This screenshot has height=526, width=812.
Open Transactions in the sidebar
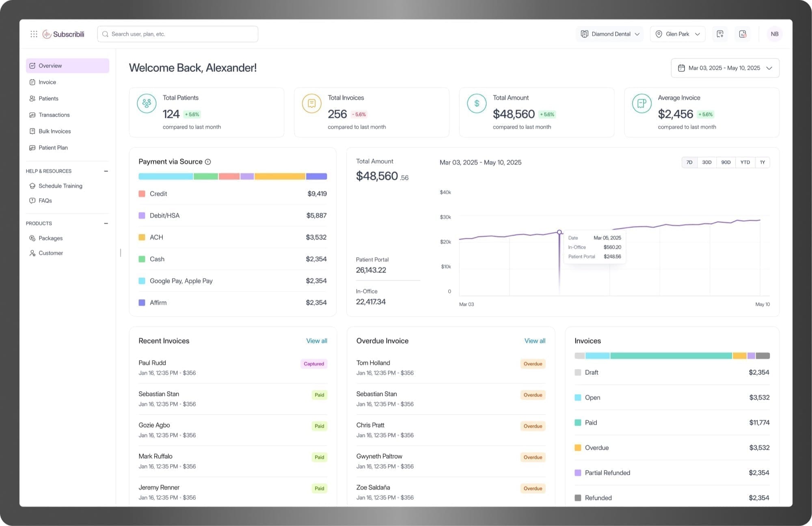[67, 115]
